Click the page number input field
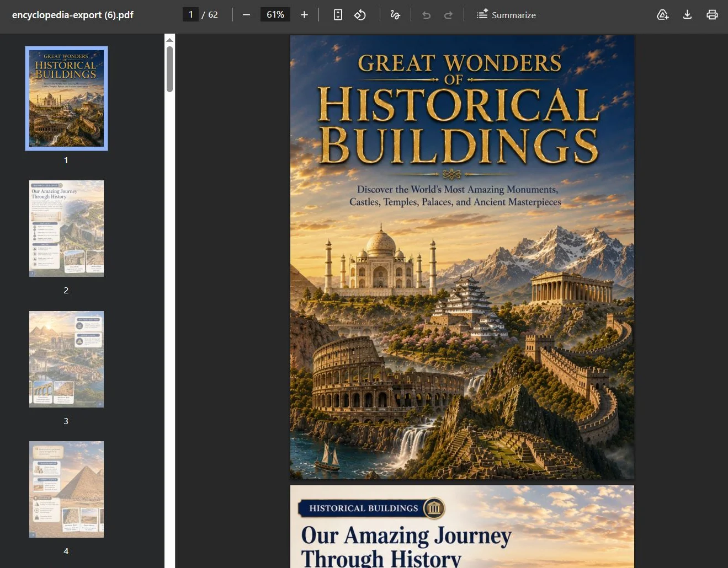 click(190, 14)
